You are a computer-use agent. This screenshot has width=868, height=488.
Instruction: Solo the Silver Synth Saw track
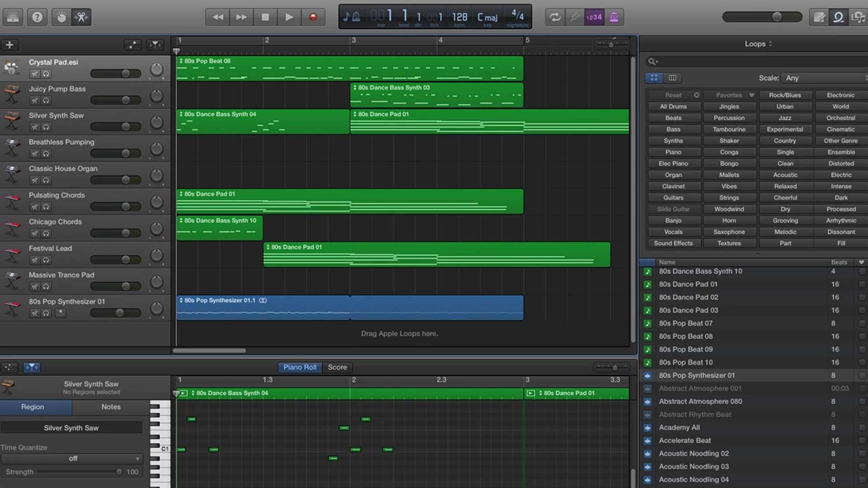click(47, 127)
